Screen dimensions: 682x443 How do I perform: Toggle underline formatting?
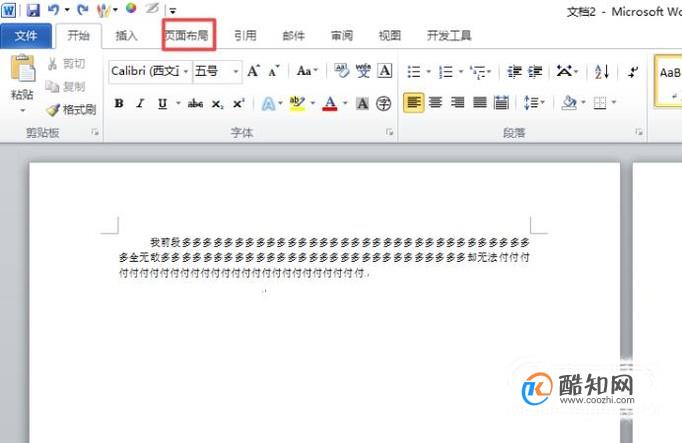162,103
